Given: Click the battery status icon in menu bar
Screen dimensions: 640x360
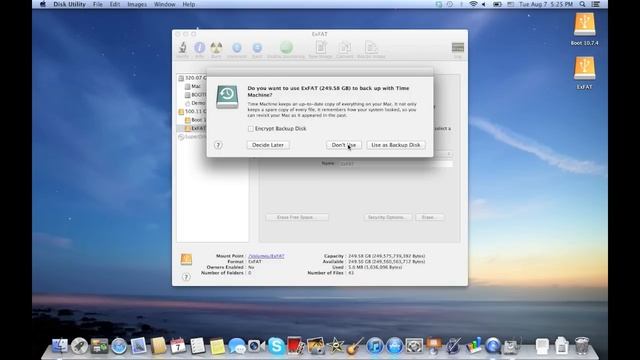Looking at the screenshot, I should [497, 4].
